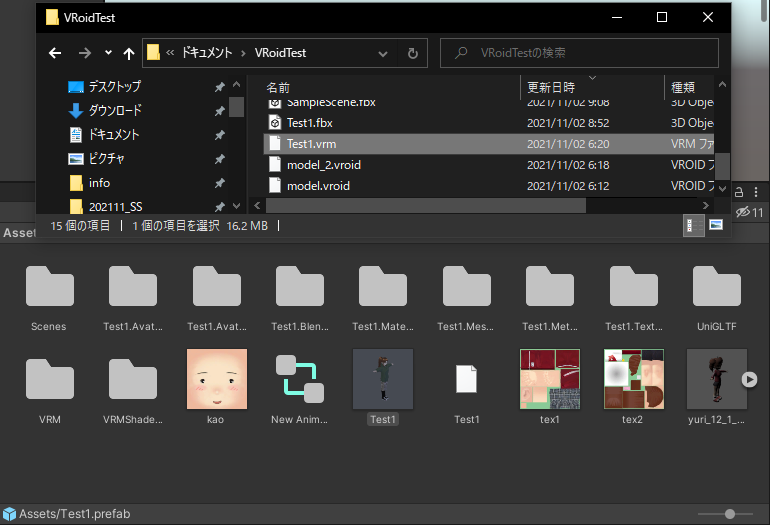Open ダウンロード in the quick access pane
The height and width of the screenshot is (525, 770).
tap(115, 110)
